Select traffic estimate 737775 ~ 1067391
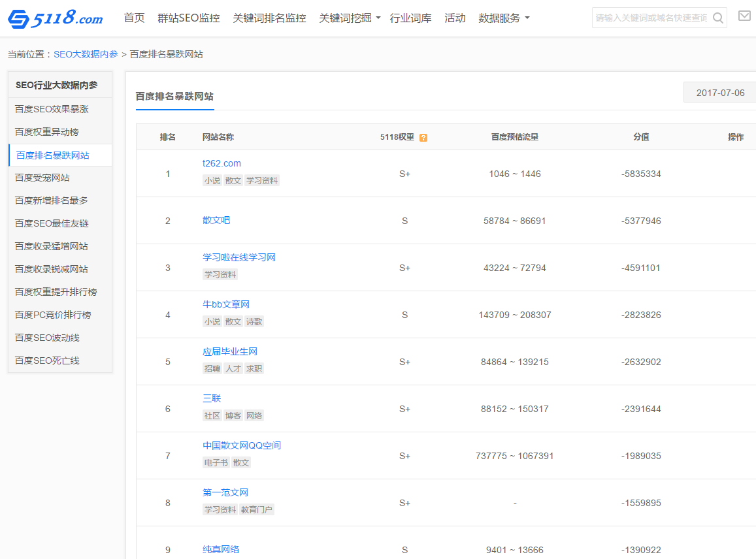Image resolution: width=756 pixels, height=559 pixels. pyautogui.click(x=515, y=456)
